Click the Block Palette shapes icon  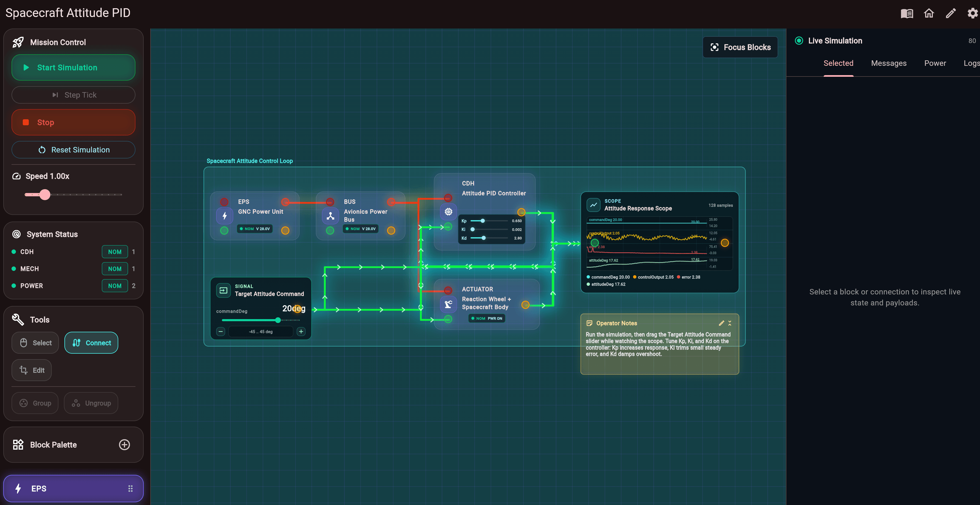[18, 444]
